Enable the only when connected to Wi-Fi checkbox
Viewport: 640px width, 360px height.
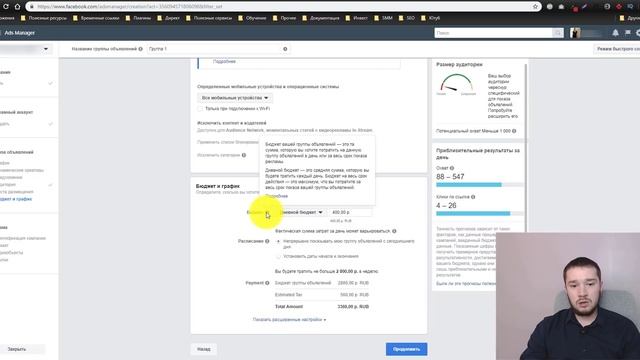click(x=200, y=109)
